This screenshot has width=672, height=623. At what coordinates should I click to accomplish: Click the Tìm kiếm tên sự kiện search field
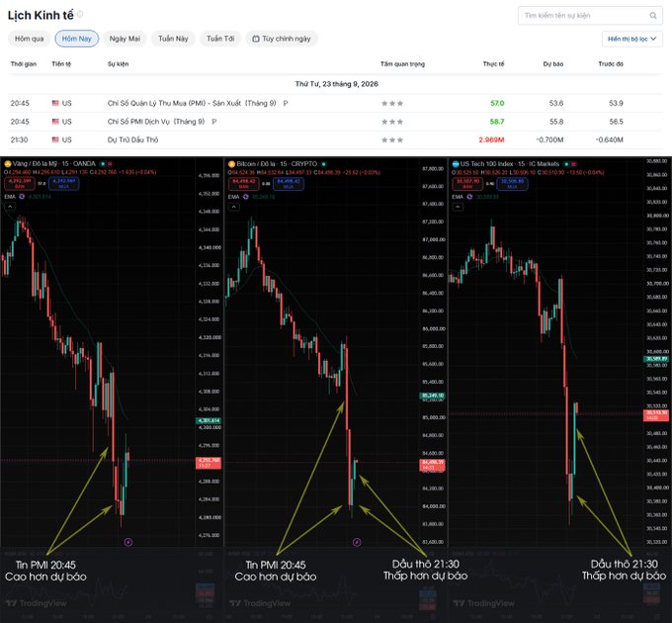tap(590, 16)
